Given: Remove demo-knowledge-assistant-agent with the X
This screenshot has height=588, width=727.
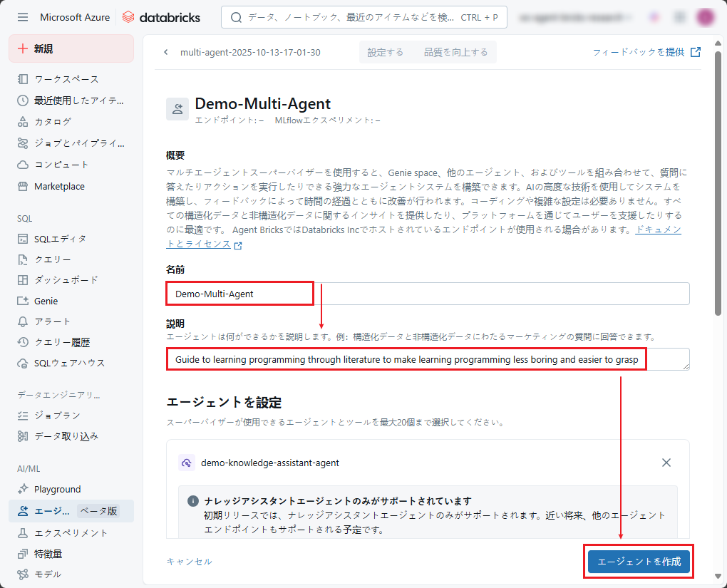Looking at the screenshot, I should click(x=666, y=463).
